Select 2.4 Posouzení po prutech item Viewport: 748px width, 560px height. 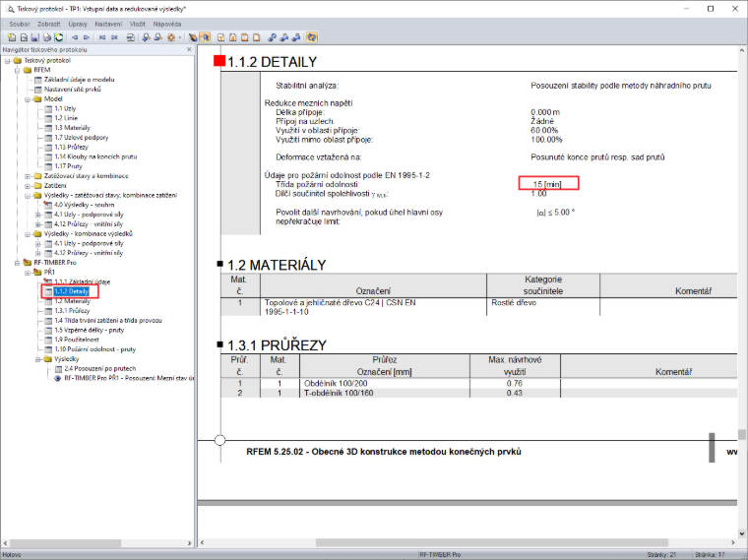tap(100, 369)
